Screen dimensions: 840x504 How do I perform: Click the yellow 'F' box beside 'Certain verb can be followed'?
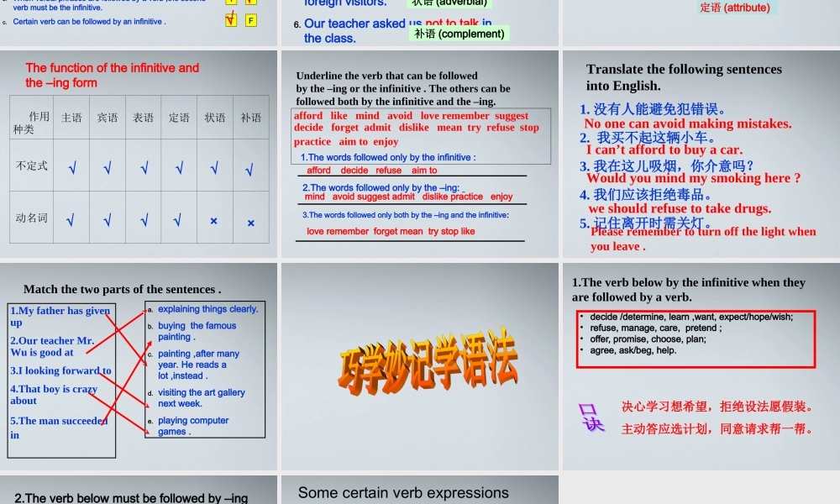pyautogui.click(x=250, y=20)
